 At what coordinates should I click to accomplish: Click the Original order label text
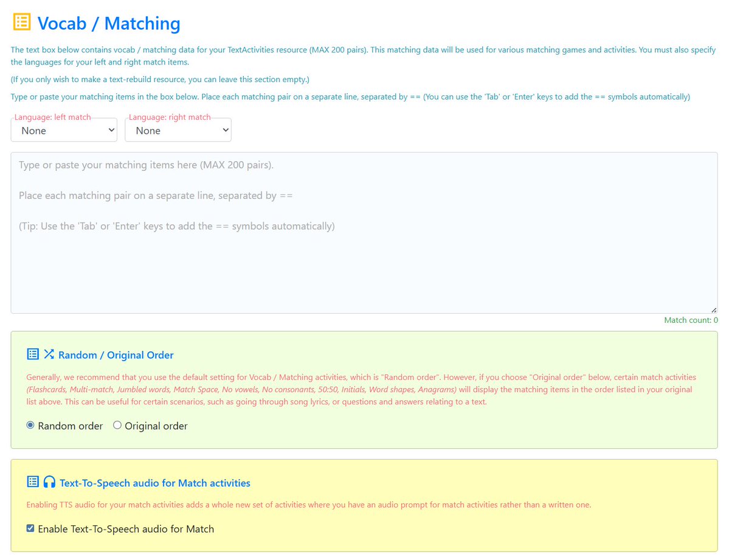(156, 426)
